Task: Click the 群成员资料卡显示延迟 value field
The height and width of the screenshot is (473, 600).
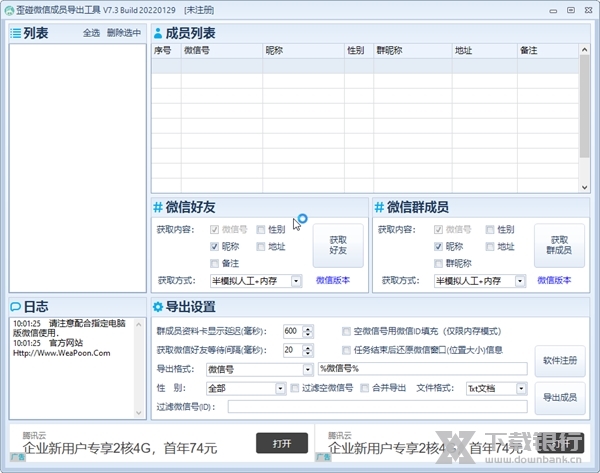Action: click(293, 331)
